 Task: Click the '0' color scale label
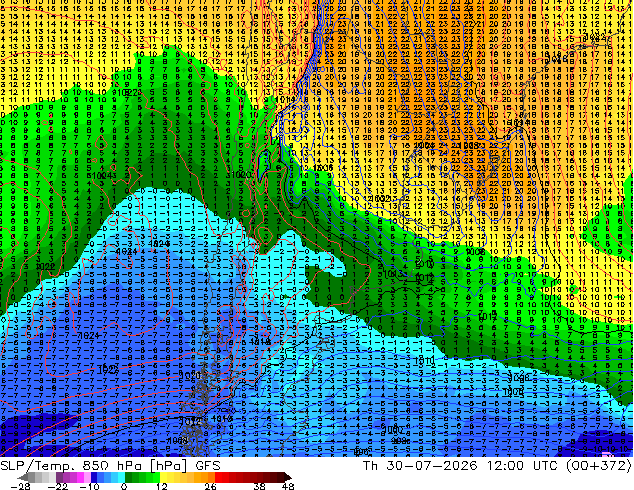124,486
